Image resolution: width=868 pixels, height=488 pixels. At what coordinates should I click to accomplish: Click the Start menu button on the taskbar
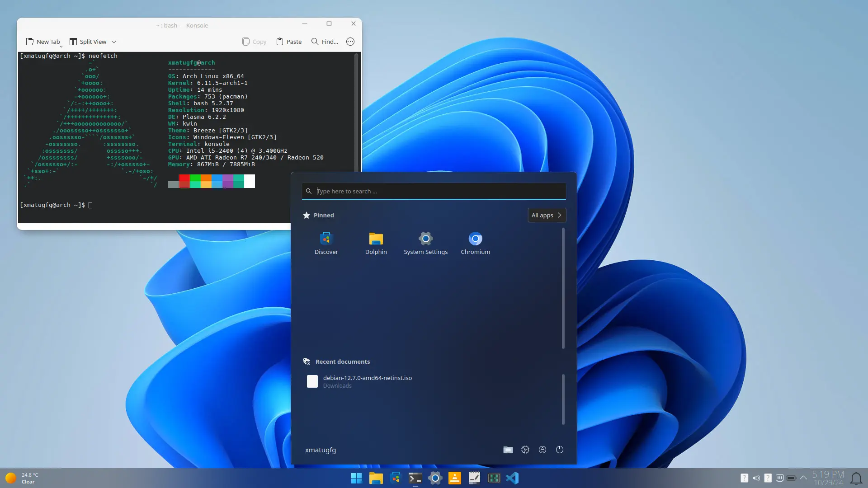pos(356,478)
